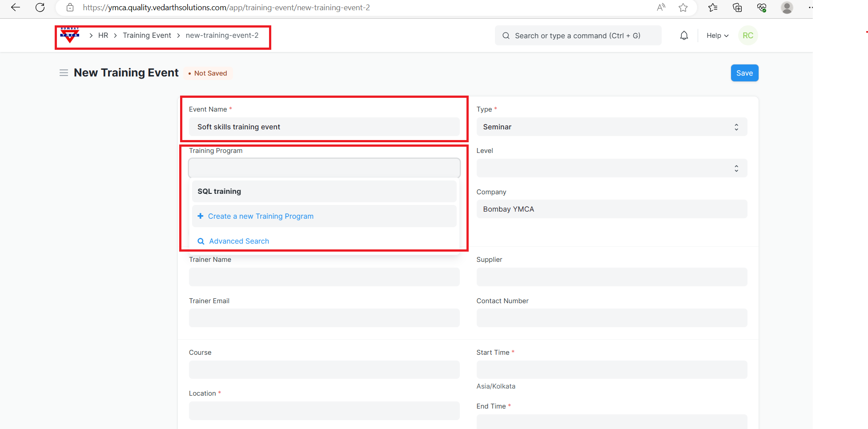This screenshot has width=868, height=429.
Task: Click the Bombay YMCA logo icon
Action: coord(70,35)
